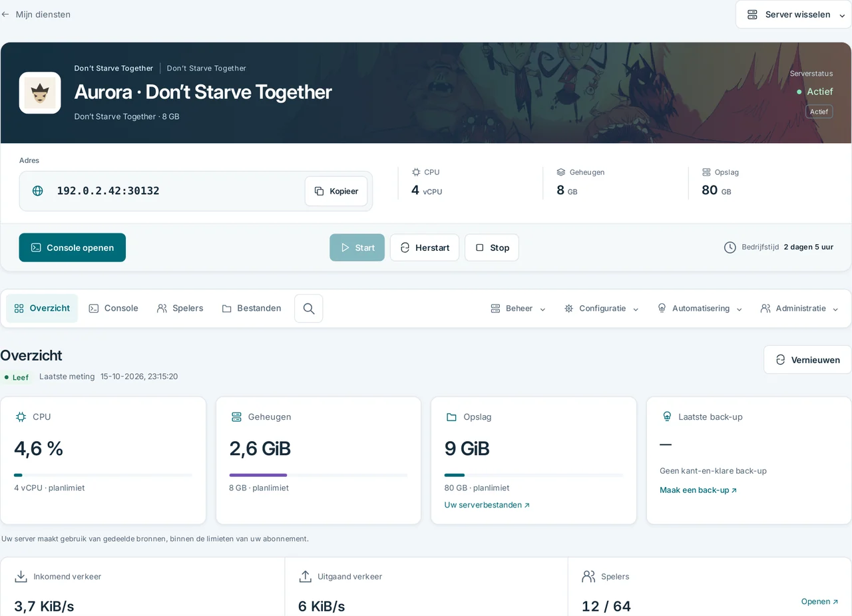
Task: Expand the Beheer menu
Action: 518,309
